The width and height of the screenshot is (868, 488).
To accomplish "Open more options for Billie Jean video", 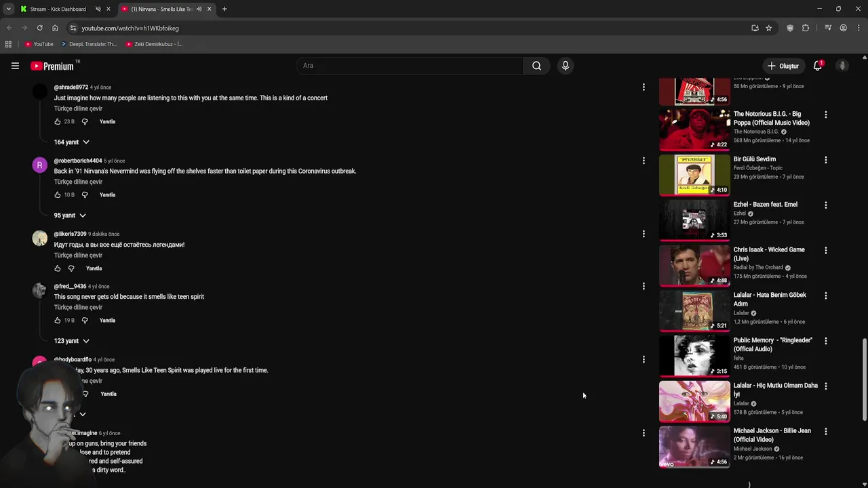I will (825, 431).
